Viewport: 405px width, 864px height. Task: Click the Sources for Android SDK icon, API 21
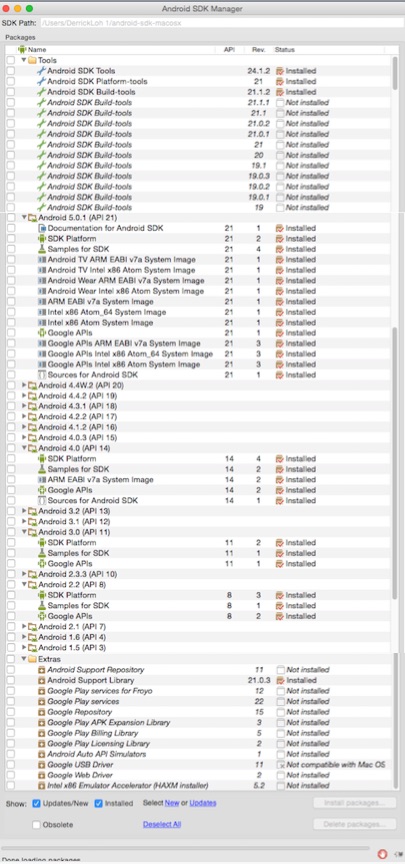(42, 375)
